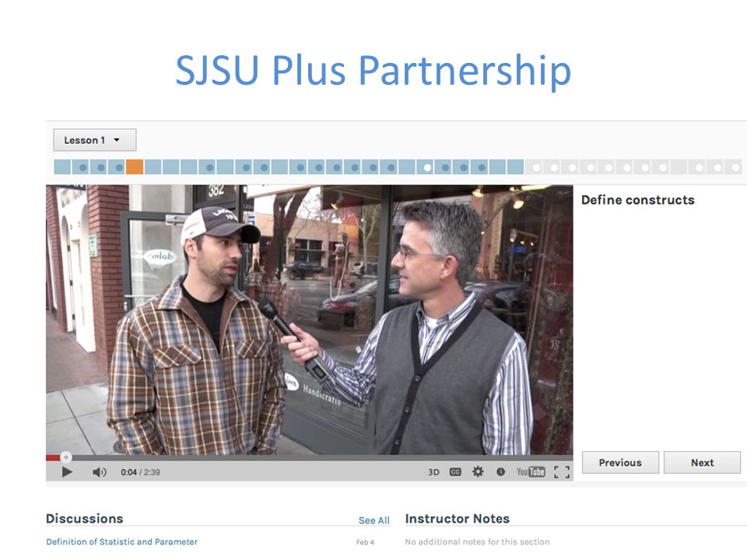Click the 'Define constructs' heading
This screenshot has width=747, height=560.
[637, 200]
